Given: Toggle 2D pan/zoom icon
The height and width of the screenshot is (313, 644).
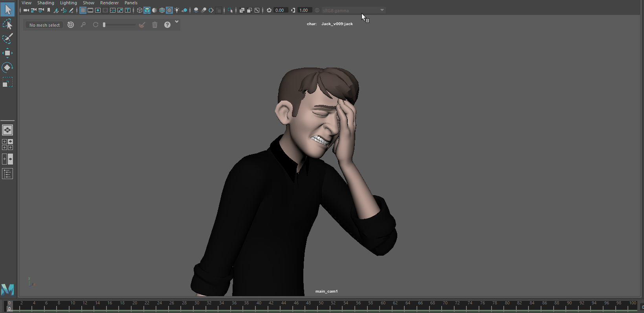Looking at the screenshot, I should tap(64, 10).
